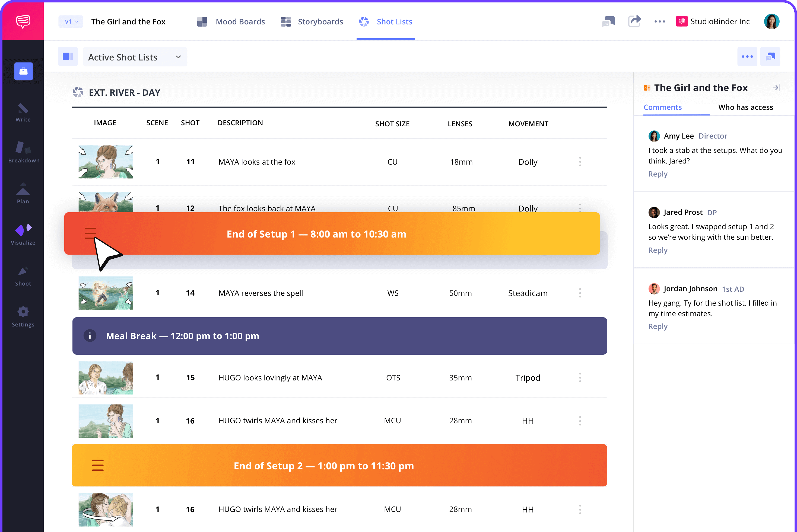Open the options menu for shot 14

point(580,293)
